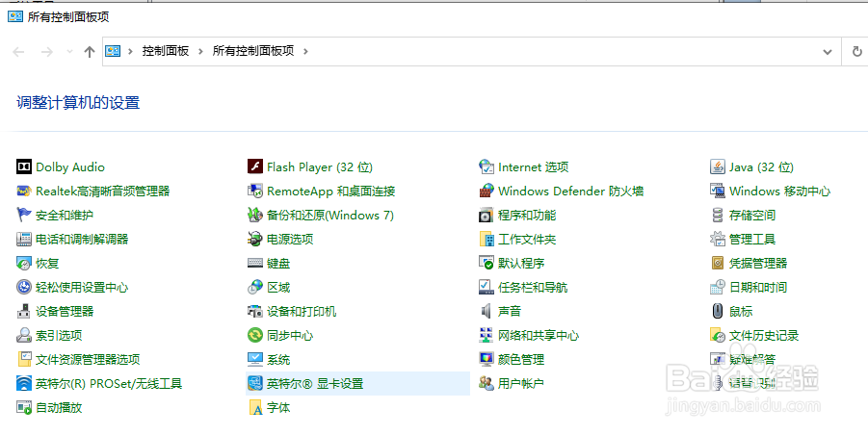Click the 键盘 icon
This screenshot has height=435, width=868.
(x=255, y=263)
